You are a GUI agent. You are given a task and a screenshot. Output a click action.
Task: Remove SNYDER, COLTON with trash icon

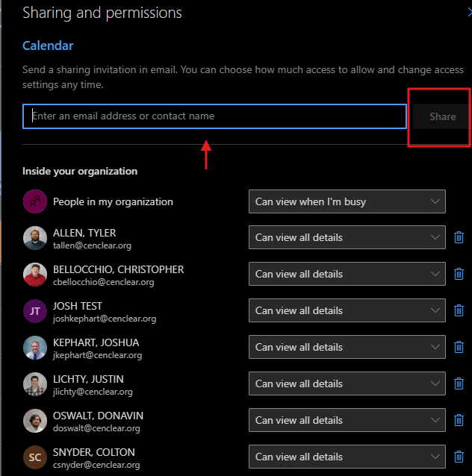459,457
